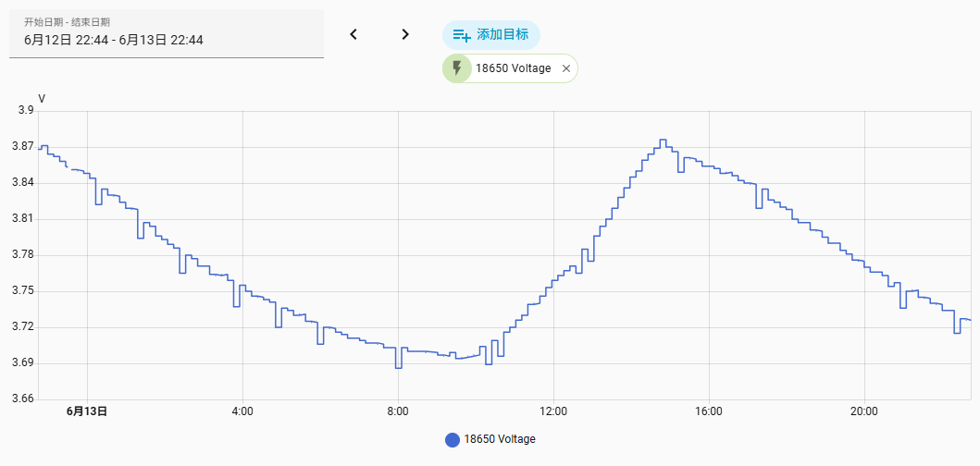Viewport: 980px width, 466px height.
Task: Click the lightning bolt icon on the voltage chip
Action: pyautogui.click(x=457, y=68)
